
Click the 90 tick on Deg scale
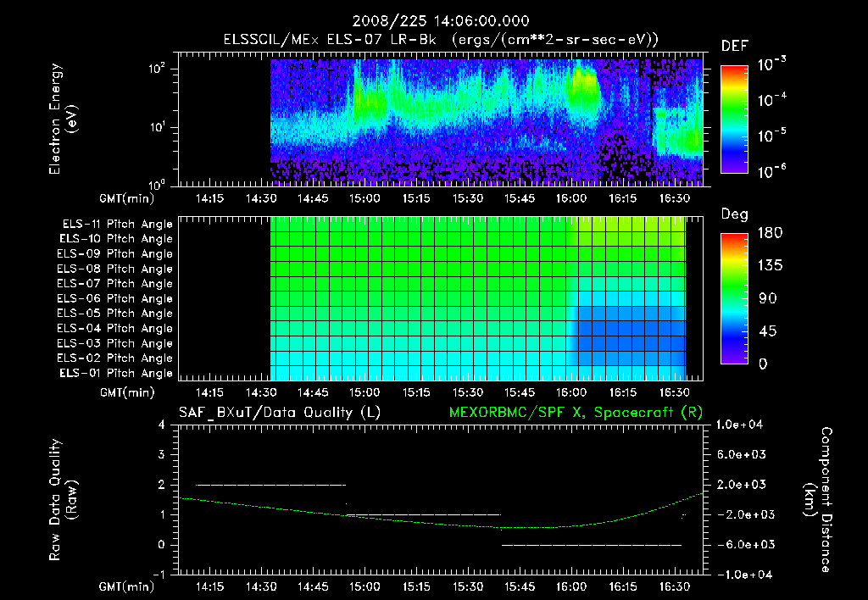(767, 298)
